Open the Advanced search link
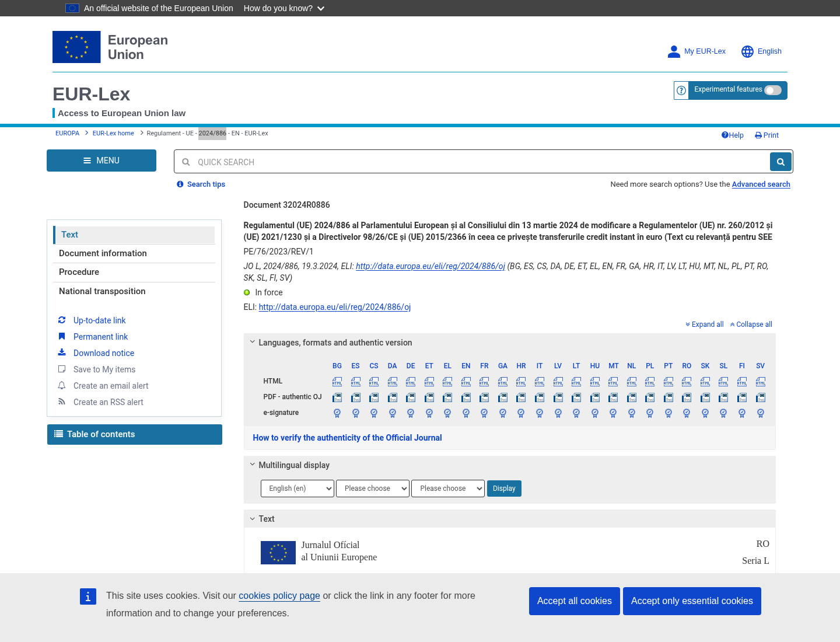The height and width of the screenshot is (642, 840). [x=761, y=184]
